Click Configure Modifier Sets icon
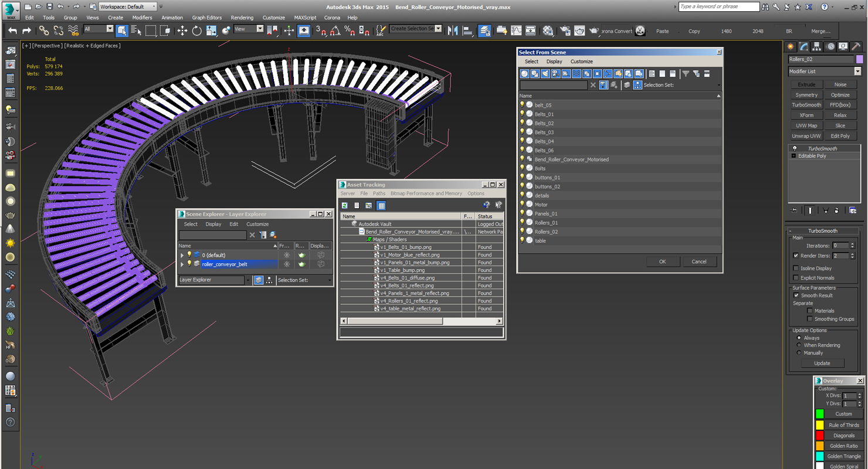The image size is (868, 469). 853,210
